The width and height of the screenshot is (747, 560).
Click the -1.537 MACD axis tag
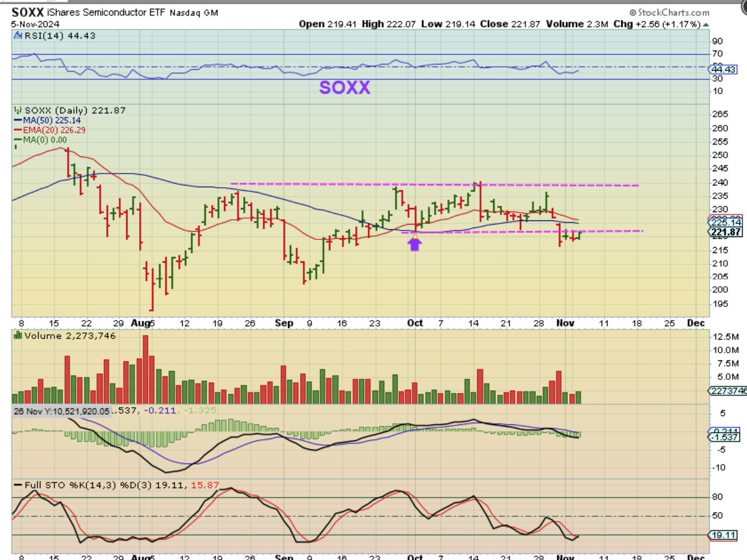point(723,437)
